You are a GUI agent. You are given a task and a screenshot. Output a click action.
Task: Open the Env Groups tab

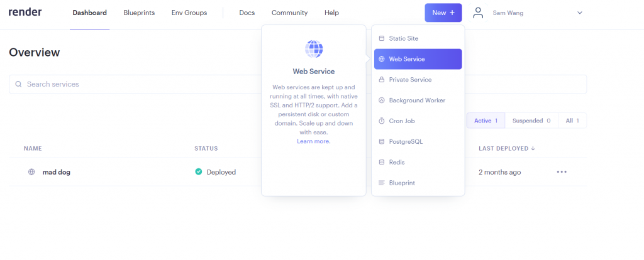tap(189, 13)
